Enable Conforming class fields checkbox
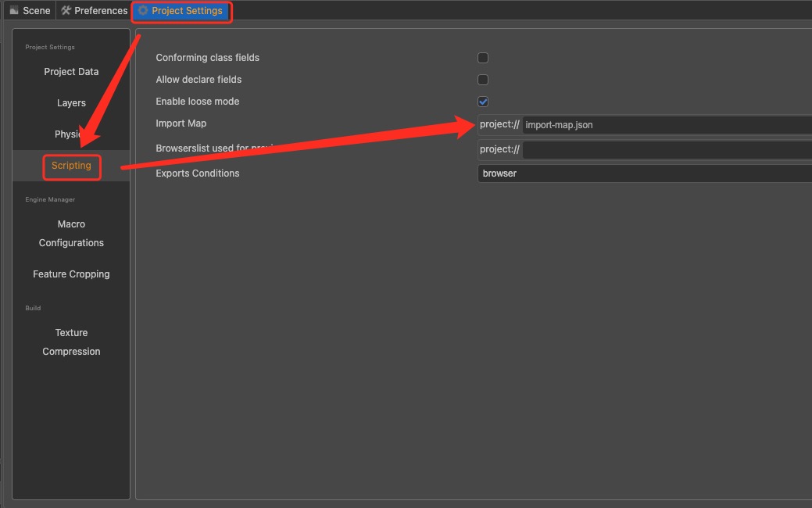This screenshot has height=508, width=812. pos(483,58)
